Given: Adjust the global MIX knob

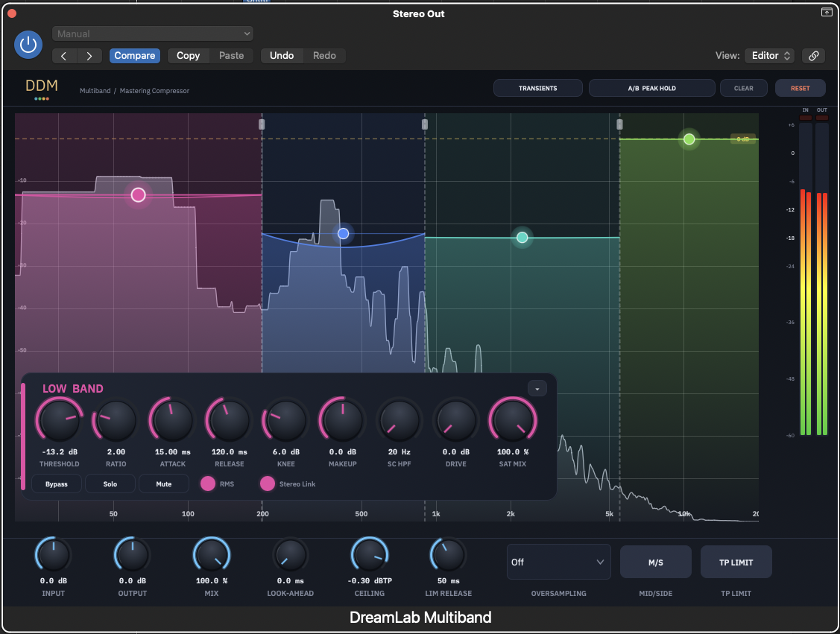Looking at the screenshot, I should click(x=212, y=555).
